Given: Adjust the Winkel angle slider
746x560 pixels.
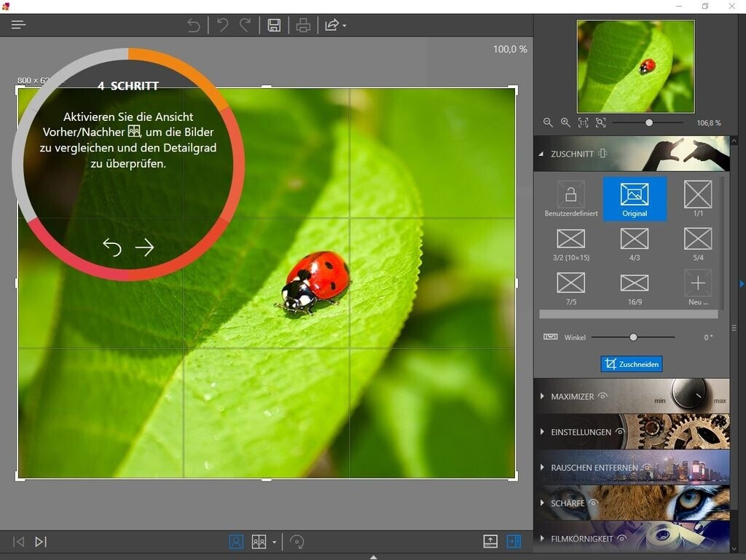Looking at the screenshot, I should (x=633, y=337).
